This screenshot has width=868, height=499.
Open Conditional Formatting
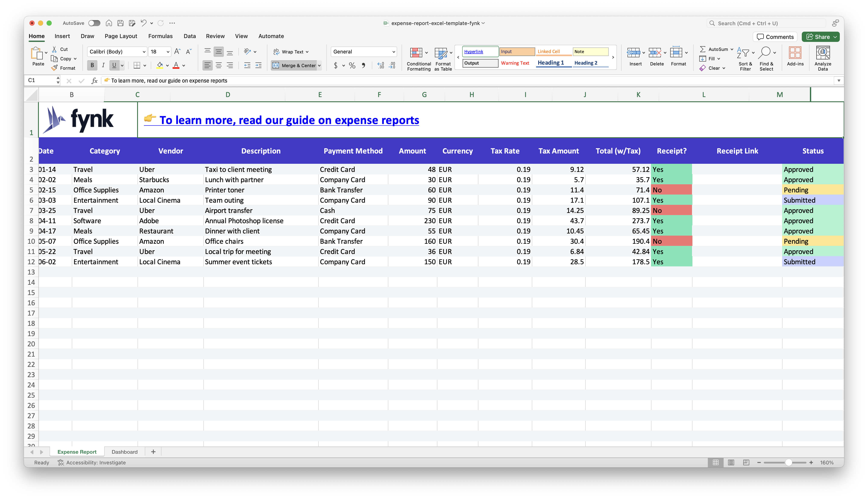tap(418, 59)
